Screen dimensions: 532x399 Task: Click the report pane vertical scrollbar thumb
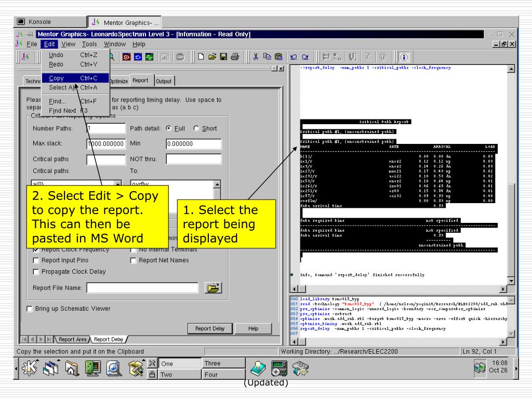(x=511, y=230)
